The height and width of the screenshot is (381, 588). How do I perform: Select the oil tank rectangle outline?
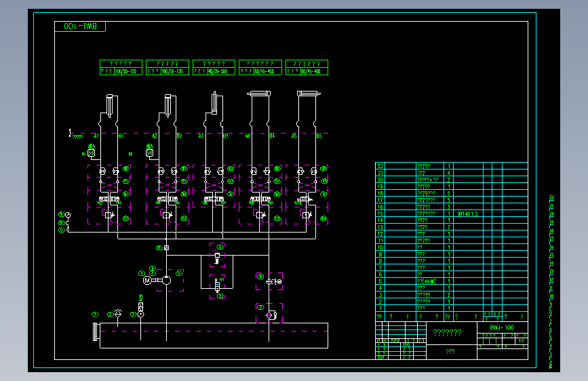pos(214,336)
